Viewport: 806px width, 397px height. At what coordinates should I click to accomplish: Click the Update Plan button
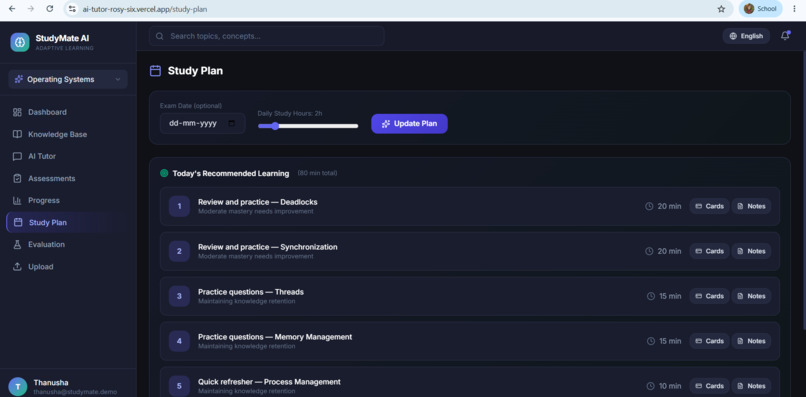[x=409, y=123]
